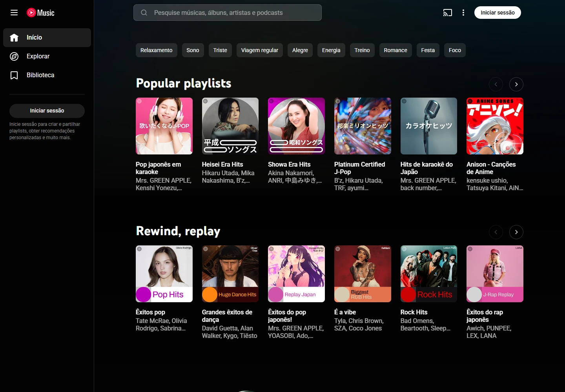This screenshot has width=565, height=392.
Task: Click Hits de karaokê do Japão title
Action: pos(426,168)
